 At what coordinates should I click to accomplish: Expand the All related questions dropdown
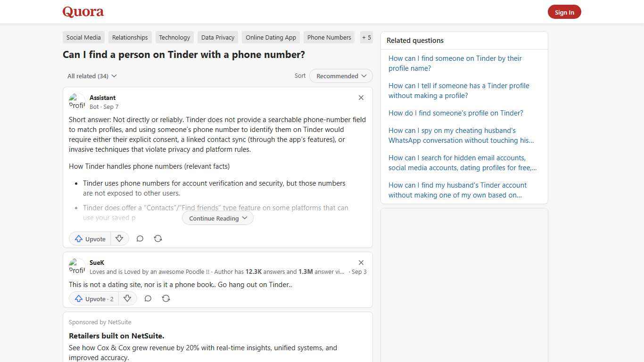pos(92,76)
